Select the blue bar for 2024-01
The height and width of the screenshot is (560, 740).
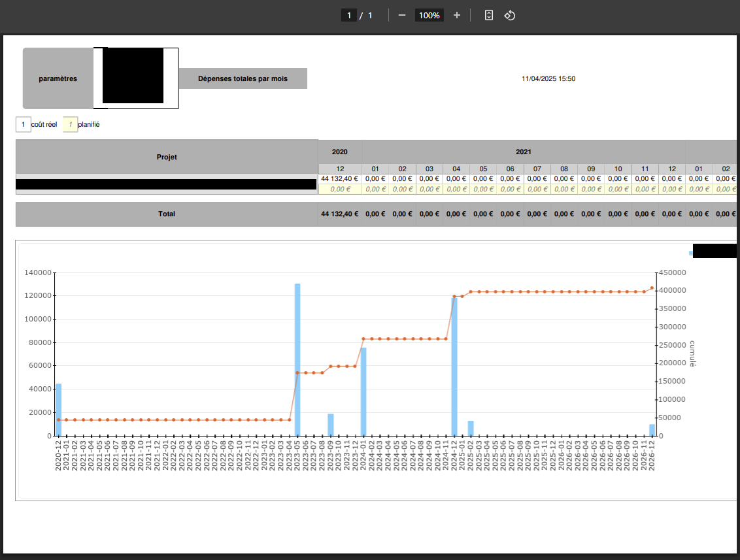click(x=363, y=392)
